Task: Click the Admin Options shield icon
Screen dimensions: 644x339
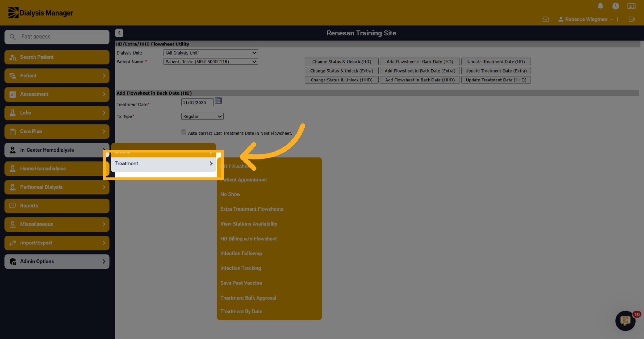Action: (x=13, y=261)
